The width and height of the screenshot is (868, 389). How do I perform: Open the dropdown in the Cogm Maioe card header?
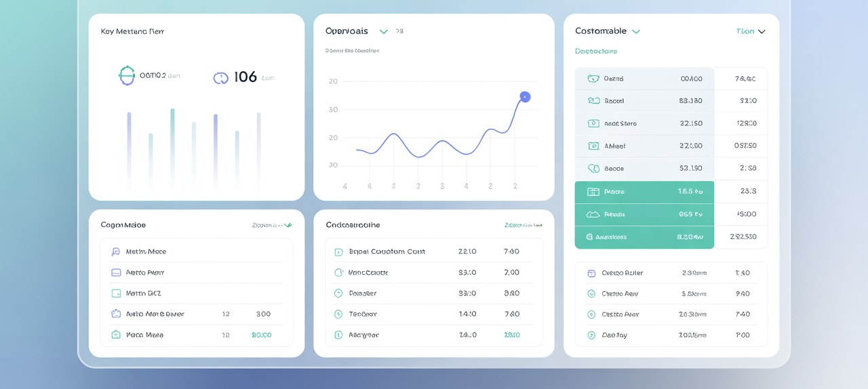pos(288,225)
